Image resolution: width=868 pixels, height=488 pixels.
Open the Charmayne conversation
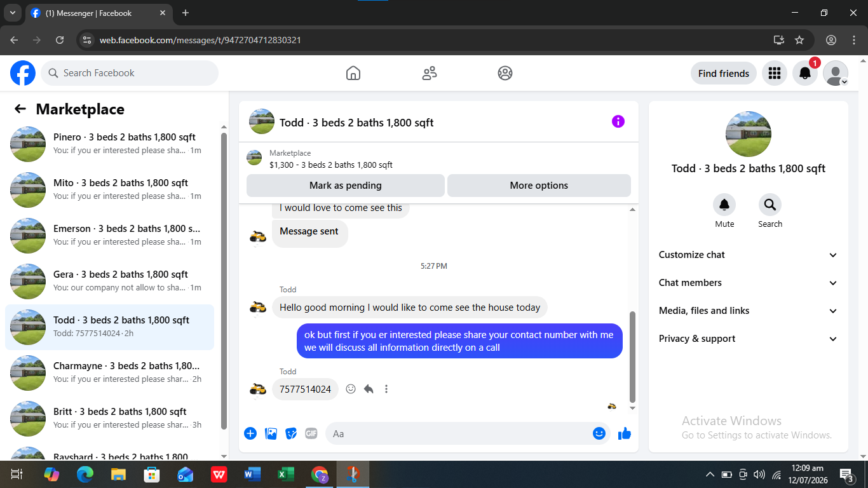[109, 372]
